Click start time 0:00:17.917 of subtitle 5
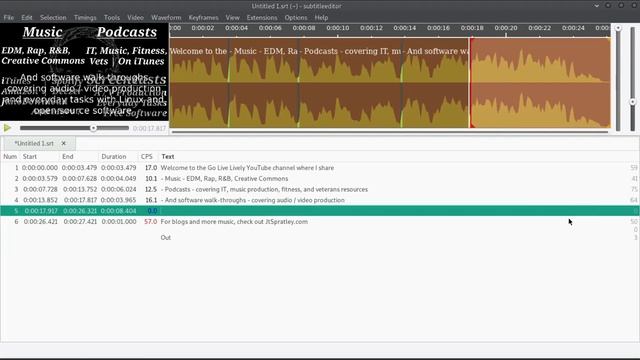This screenshot has width=640, height=360. (x=41, y=211)
